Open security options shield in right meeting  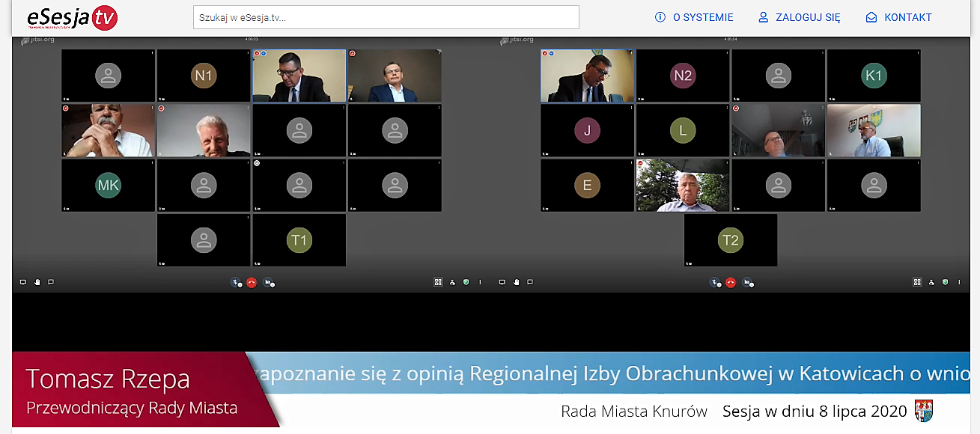tap(945, 282)
